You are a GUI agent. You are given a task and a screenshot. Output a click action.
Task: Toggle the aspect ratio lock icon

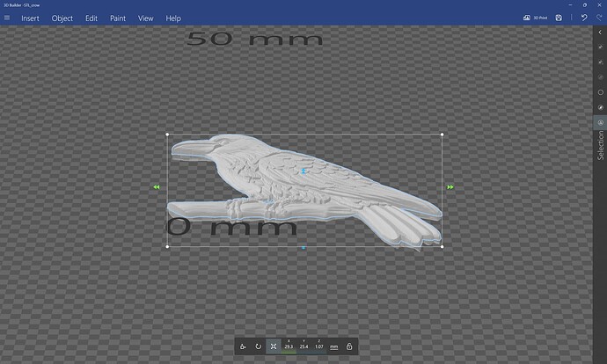(x=349, y=346)
